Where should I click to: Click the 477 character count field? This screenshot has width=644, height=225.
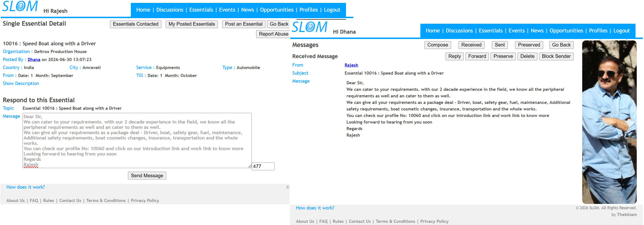tap(263, 166)
